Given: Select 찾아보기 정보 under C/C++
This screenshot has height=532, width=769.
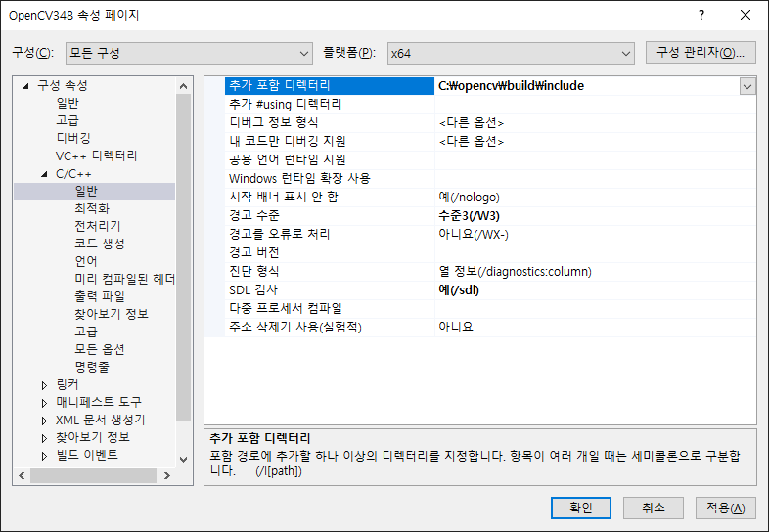Looking at the screenshot, I should coord(112,314).
